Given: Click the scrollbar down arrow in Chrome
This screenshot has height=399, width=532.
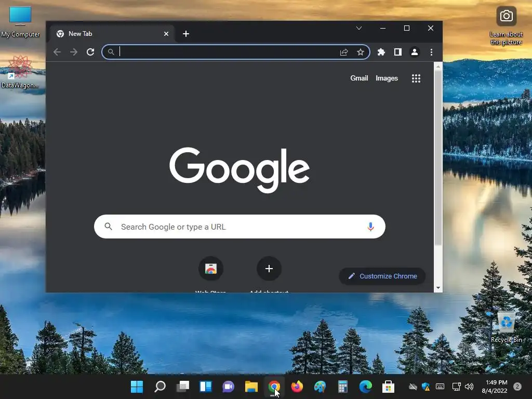Looking at the screenshot, I should click(x=438, y=288).
